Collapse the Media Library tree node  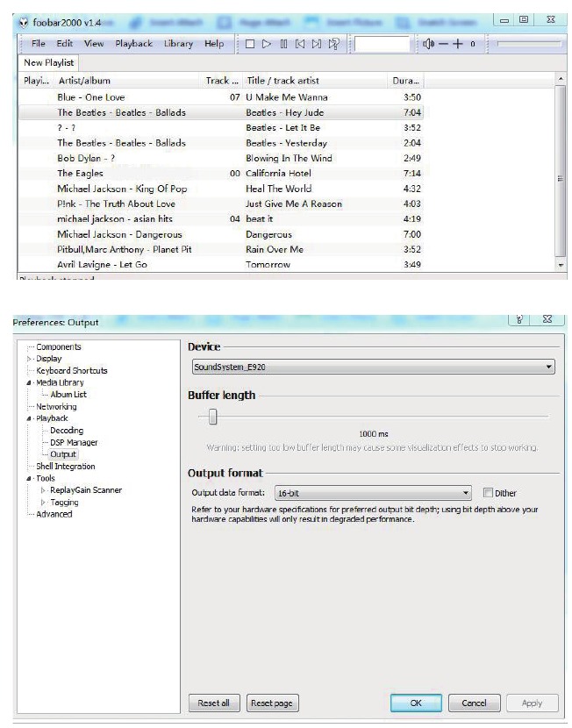(29, 383)
